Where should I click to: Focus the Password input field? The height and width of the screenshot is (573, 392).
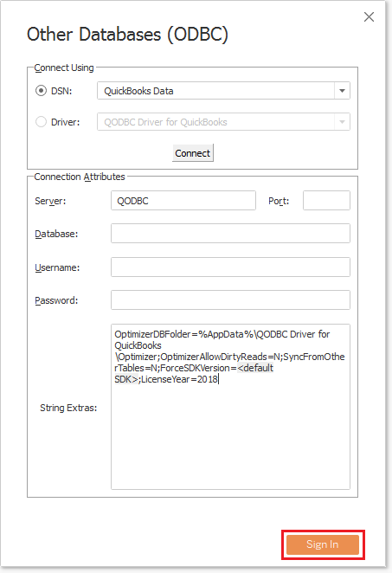pyautogui.click(x=230, y=300)
